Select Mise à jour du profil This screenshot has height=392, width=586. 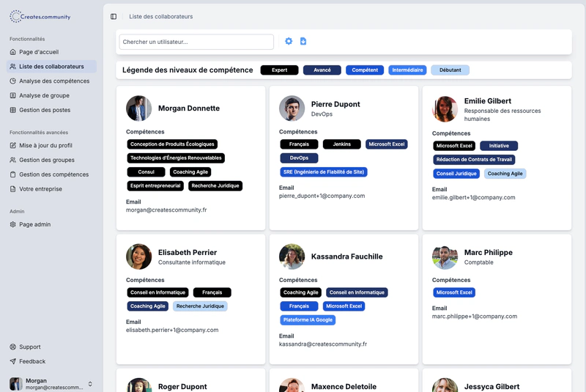click(45, 146)
